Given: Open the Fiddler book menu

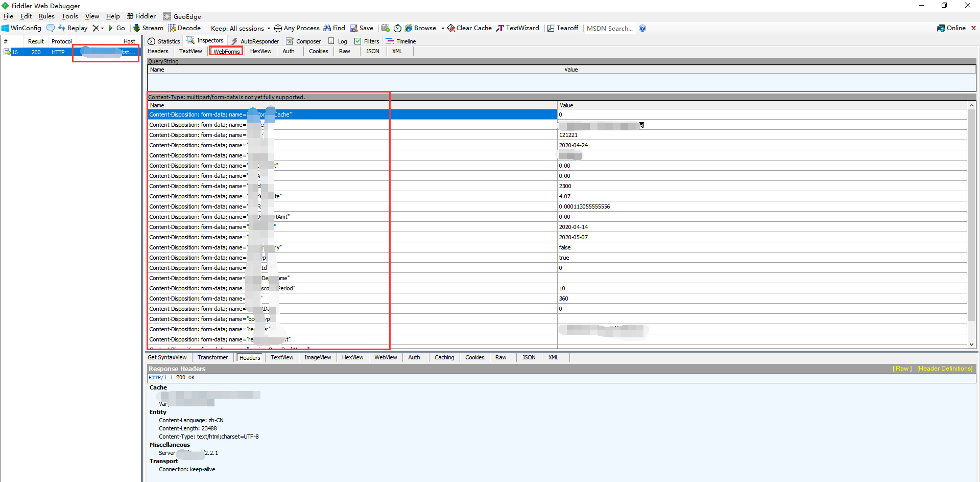Looking at the screenshot, I should (141, 16).
